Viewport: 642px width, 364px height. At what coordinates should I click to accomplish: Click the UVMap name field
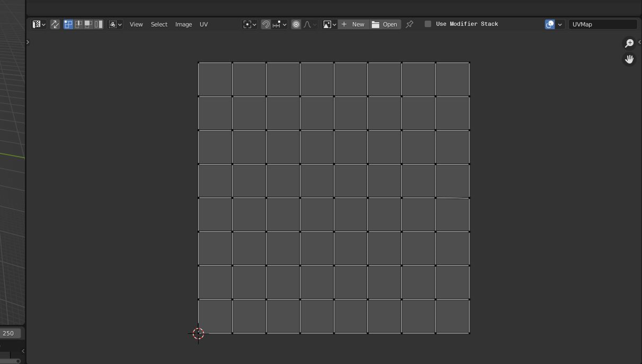point(603,24)
